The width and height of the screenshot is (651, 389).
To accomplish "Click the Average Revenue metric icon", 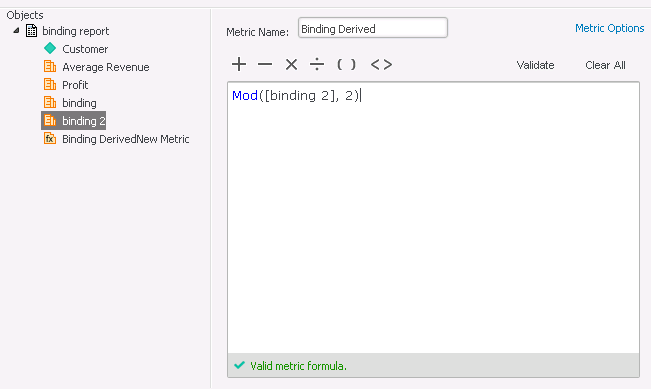I will (x=50, y=66).
